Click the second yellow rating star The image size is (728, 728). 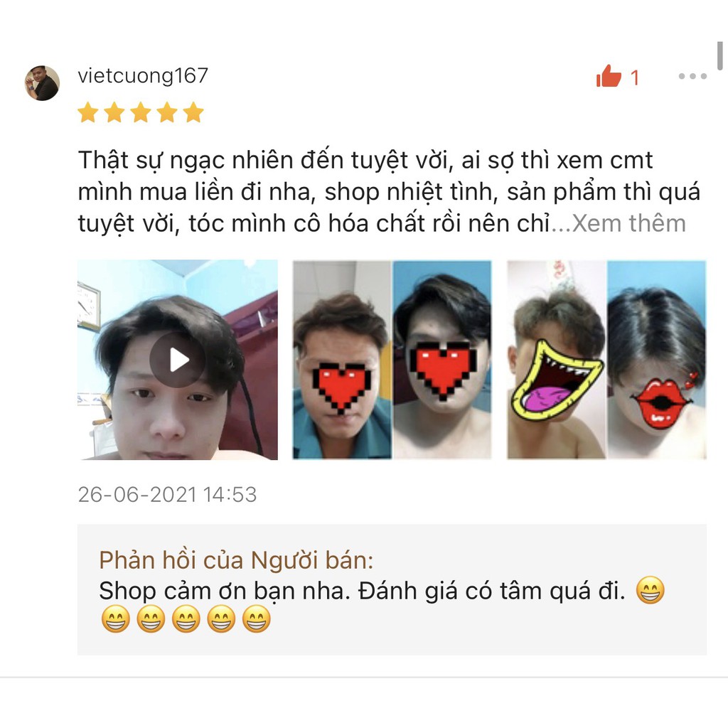click(x=114, y=112)
